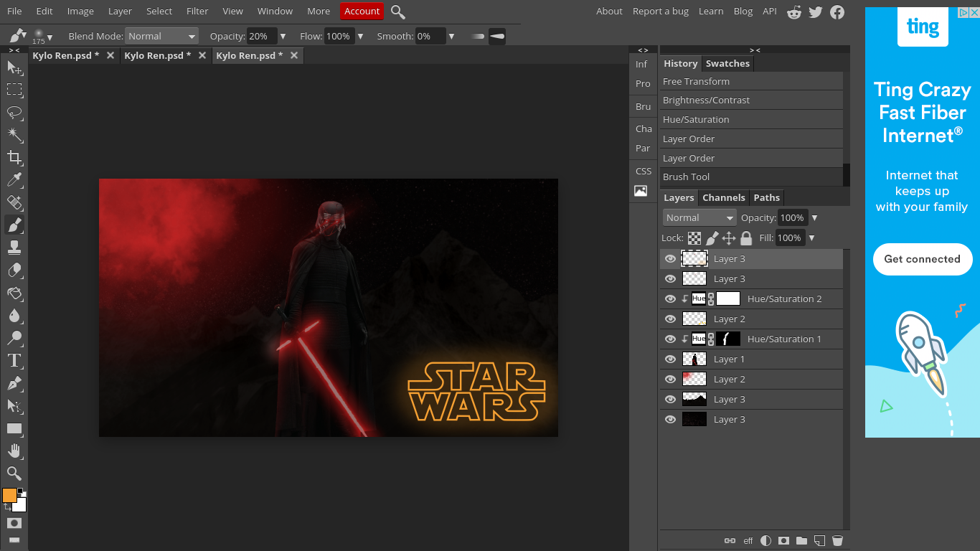
Task: Click the Link Layers icon
Action: [730, 541]
